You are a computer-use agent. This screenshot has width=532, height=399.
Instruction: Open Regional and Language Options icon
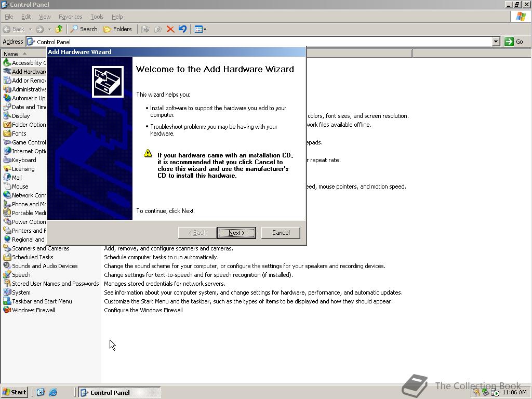7,239
